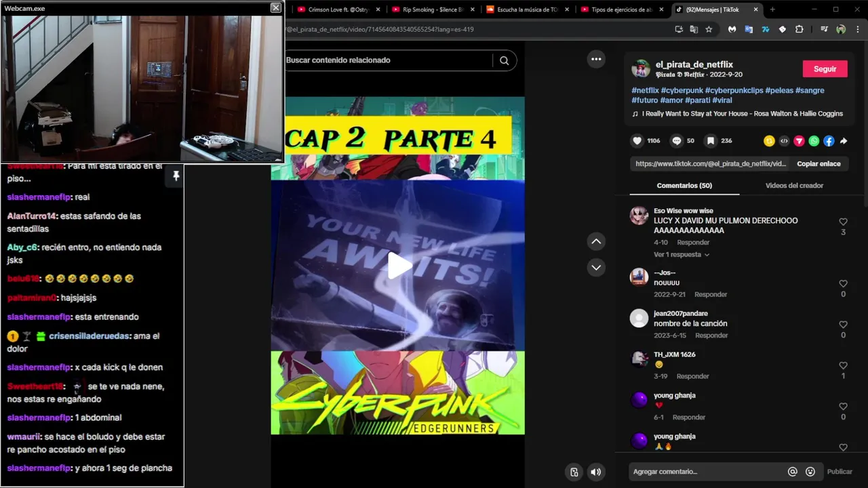
Task: Open the Google Translate extension icon
Action: click(x=749, y=29)
